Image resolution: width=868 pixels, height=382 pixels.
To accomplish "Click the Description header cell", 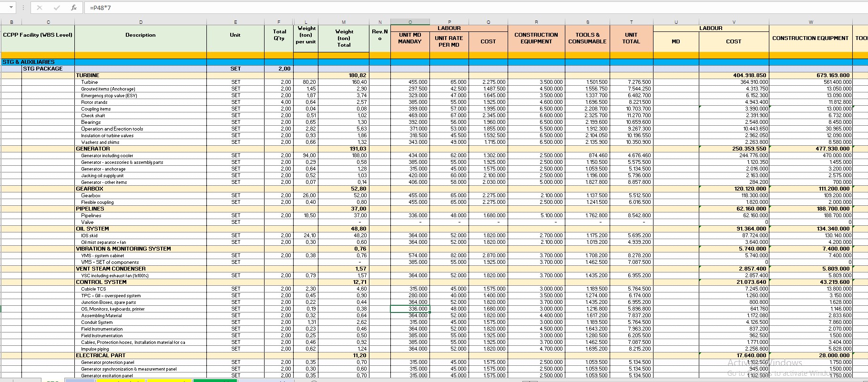I will tap(140, 35).
